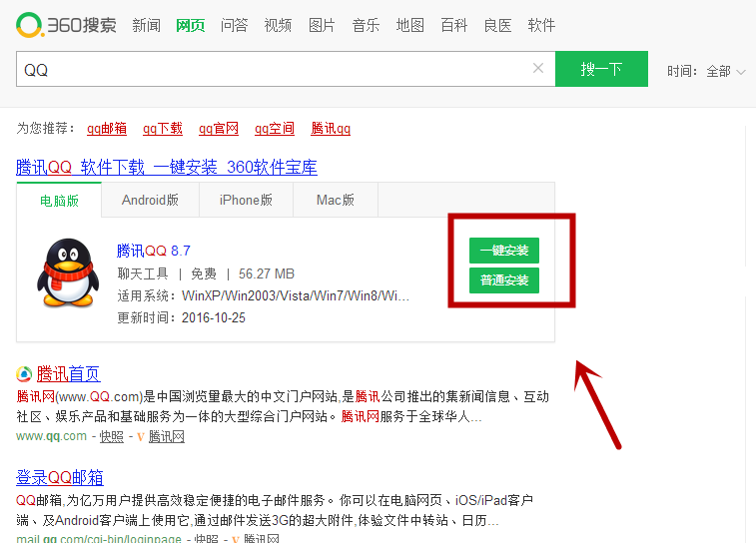Screen dimensions: 756x543
Task: Click the QQ penguin icon
Action: click(x=68, y=272)
